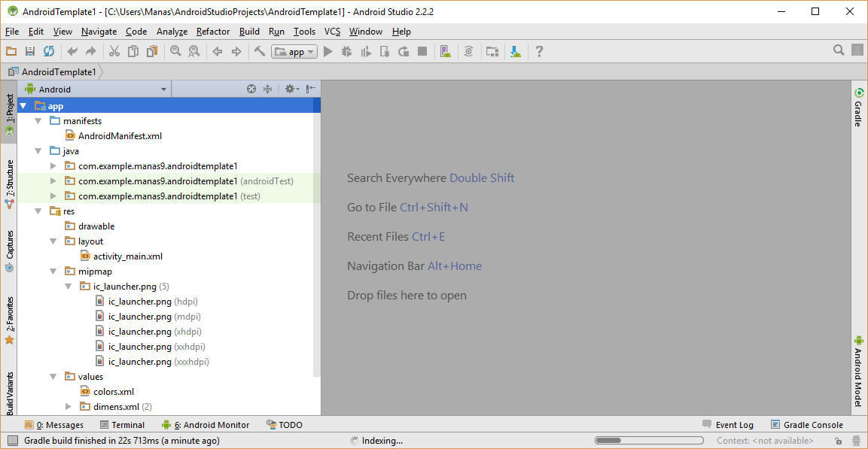Click Search Everywhere magnifier at top right
This screenshot has width=868, height=449.
click(839, 50)
